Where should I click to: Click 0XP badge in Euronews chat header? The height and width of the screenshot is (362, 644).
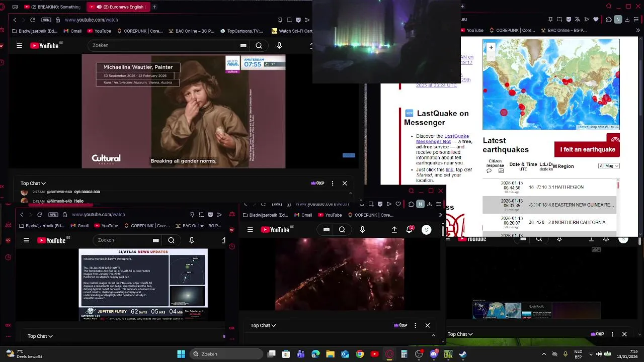[317, 184]
